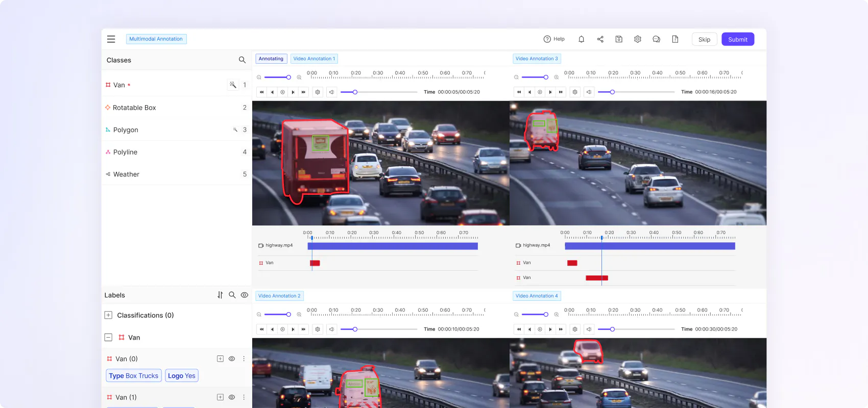
Task: Select the Video Annotation 2 tab
Action: (x=279, y=296)
